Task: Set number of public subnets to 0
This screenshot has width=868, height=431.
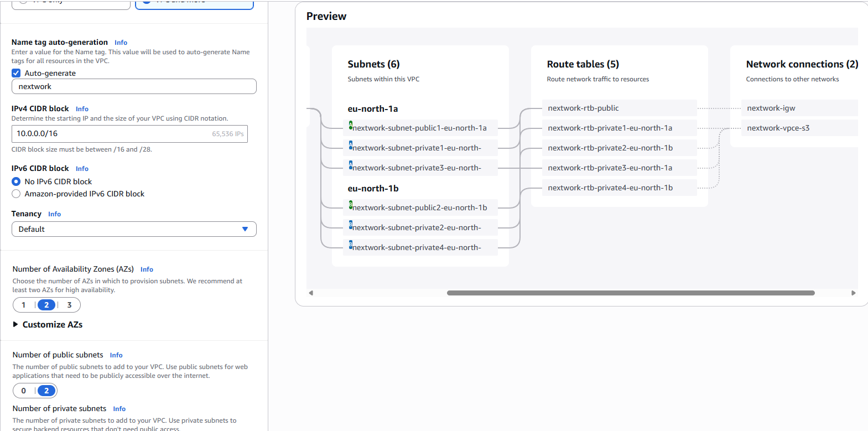Action: click(x=24, y=391)
